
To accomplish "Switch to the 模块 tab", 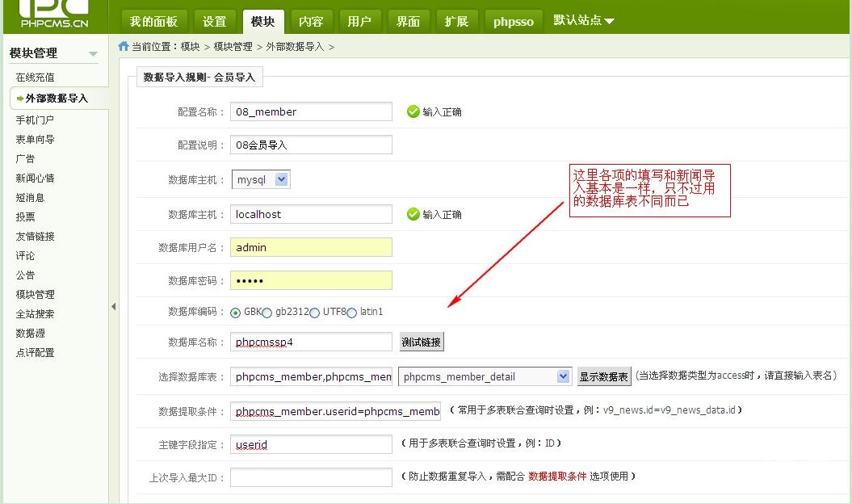I will tap(262, 22).
